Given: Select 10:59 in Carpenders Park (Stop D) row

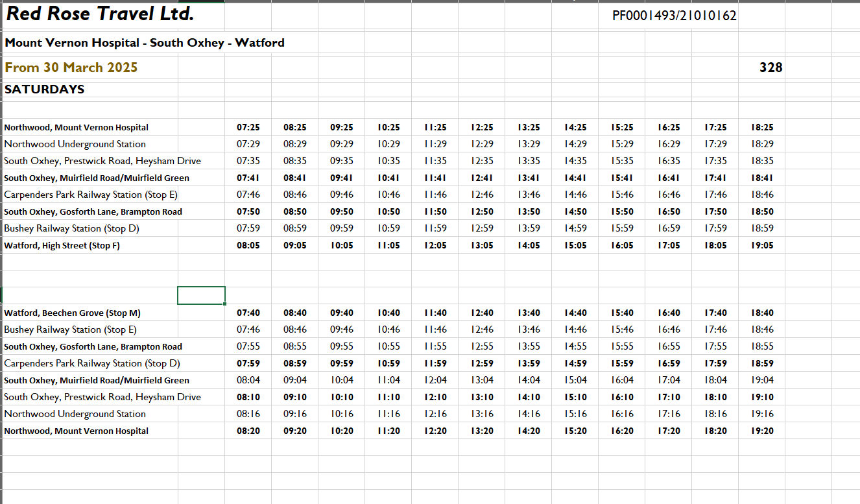Looking at the screenshot, I should click(x=388, y=363).
